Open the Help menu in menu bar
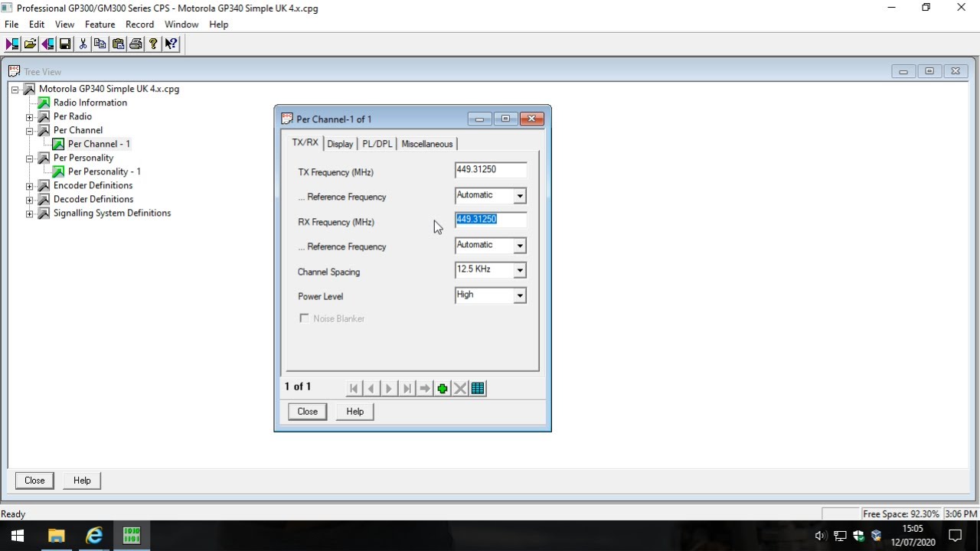Screen dimensions: 980x551 click(219, 24)
